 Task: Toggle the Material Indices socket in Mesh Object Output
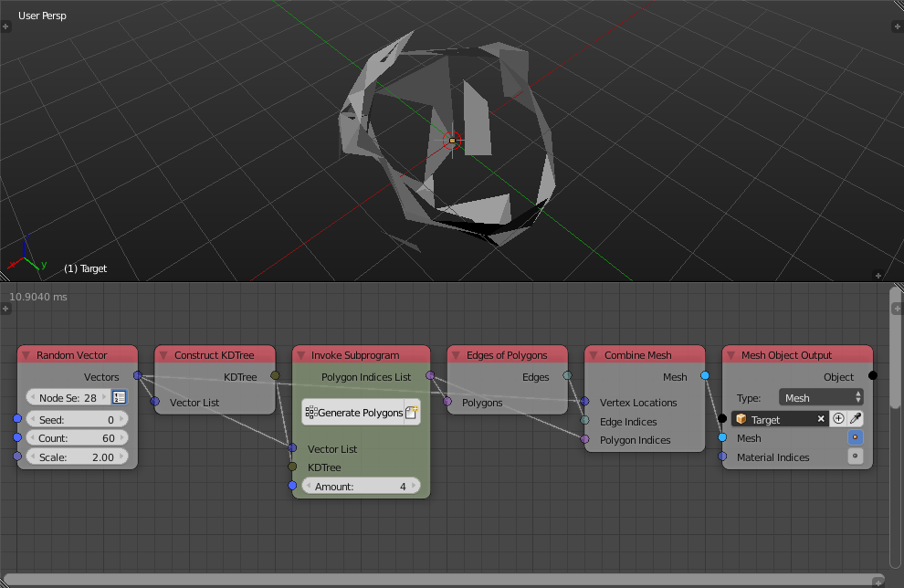pyautogui.click(x=855, y=457)
